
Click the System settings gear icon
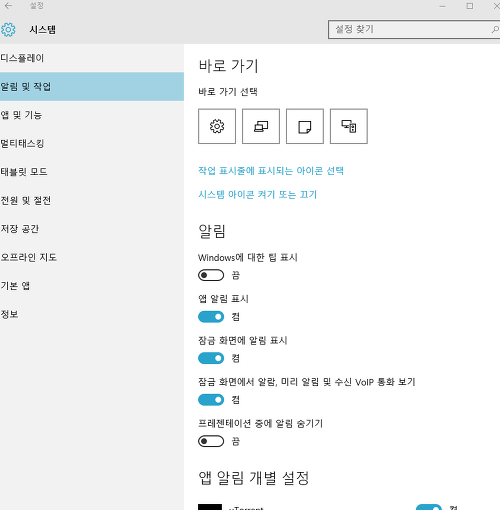(8, 30)
